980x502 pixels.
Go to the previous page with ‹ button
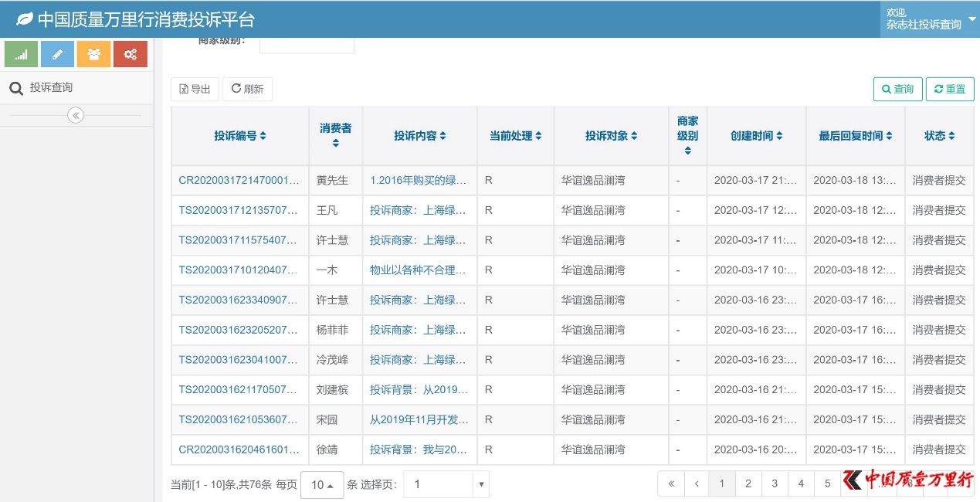[x=697, y=483]
